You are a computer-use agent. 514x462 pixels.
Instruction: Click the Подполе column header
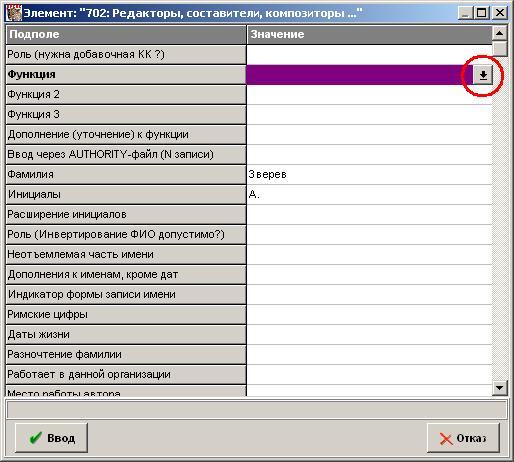click(x=126, y=35)
